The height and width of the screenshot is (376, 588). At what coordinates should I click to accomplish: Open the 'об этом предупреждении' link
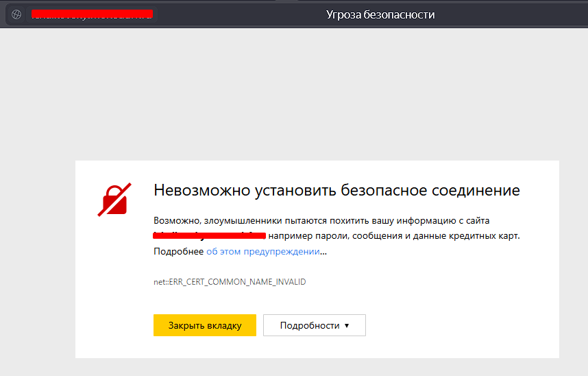(263, 251)
